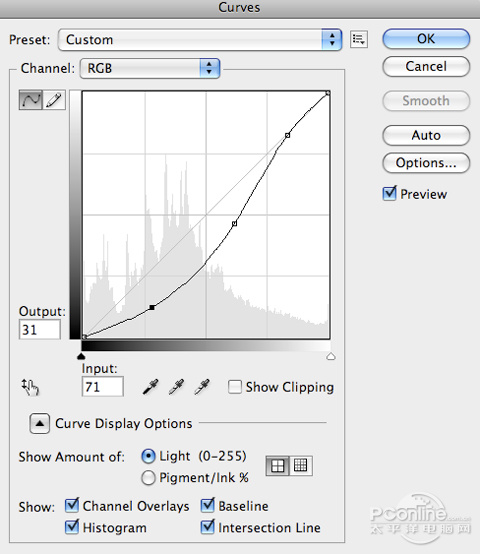Click the Input value field
The image size is (480, 554).
point(102,387)
